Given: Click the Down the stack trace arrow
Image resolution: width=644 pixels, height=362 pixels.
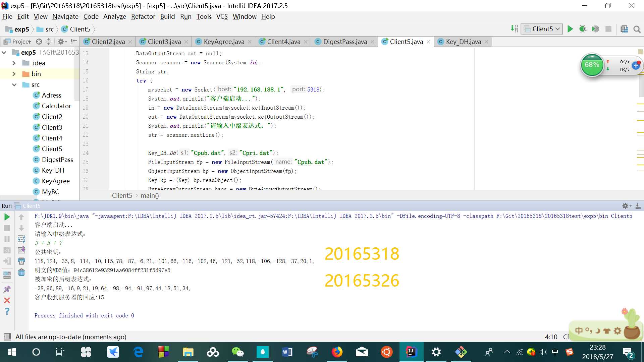Looking at the screenshot, I should 21,228.
